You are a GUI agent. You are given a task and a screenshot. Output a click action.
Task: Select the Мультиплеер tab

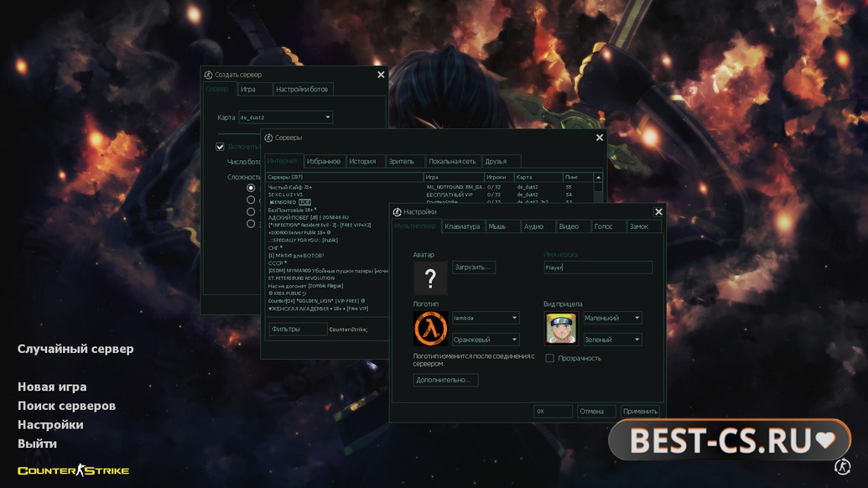coord(416,226)
